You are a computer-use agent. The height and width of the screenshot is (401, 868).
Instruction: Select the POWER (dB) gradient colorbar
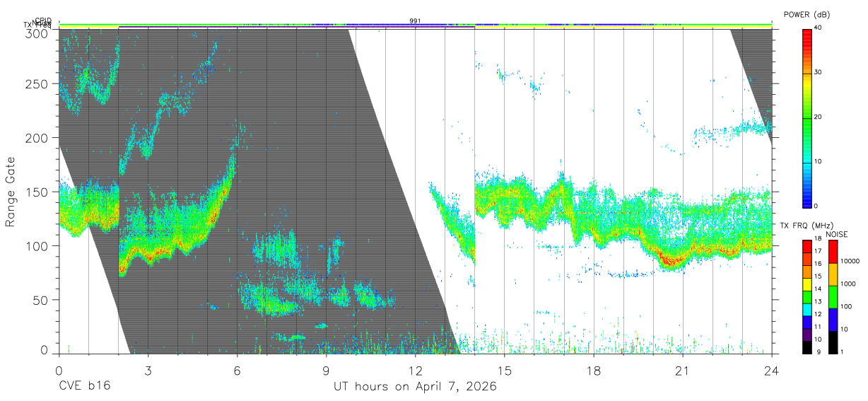click(x=808, y=117)
